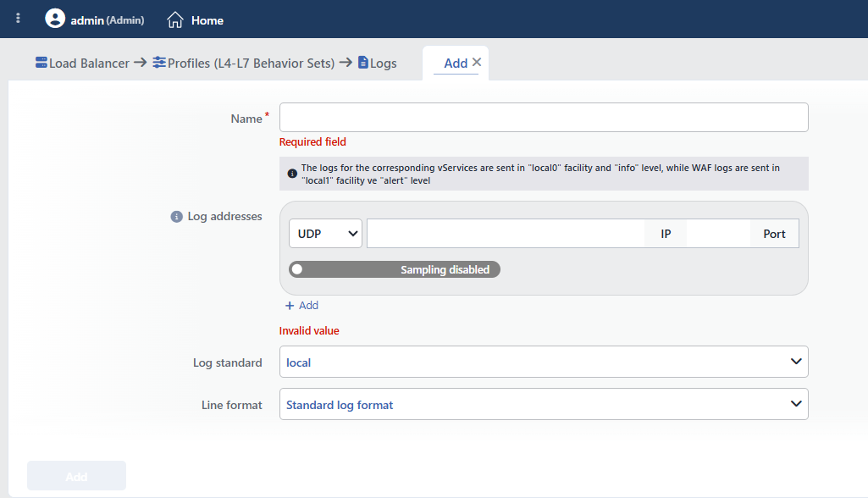Select the Add tab
The image size is (868, 498).
pyautogui.click(x=456, y=64)
